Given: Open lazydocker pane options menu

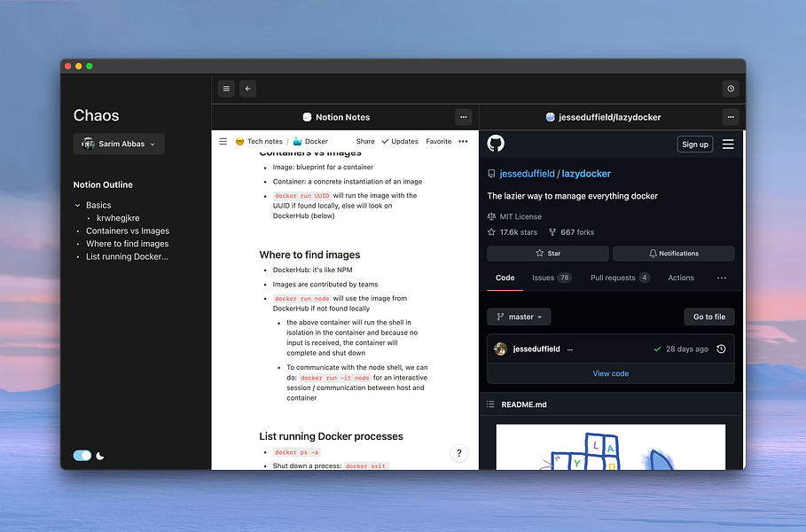Looking at the screenshot, I should 731,117.
